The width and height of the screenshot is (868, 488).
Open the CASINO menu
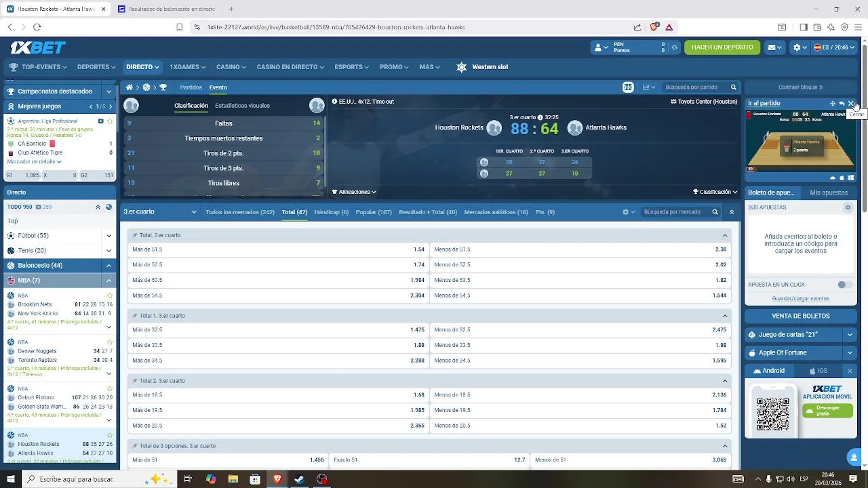click(231, 67)
